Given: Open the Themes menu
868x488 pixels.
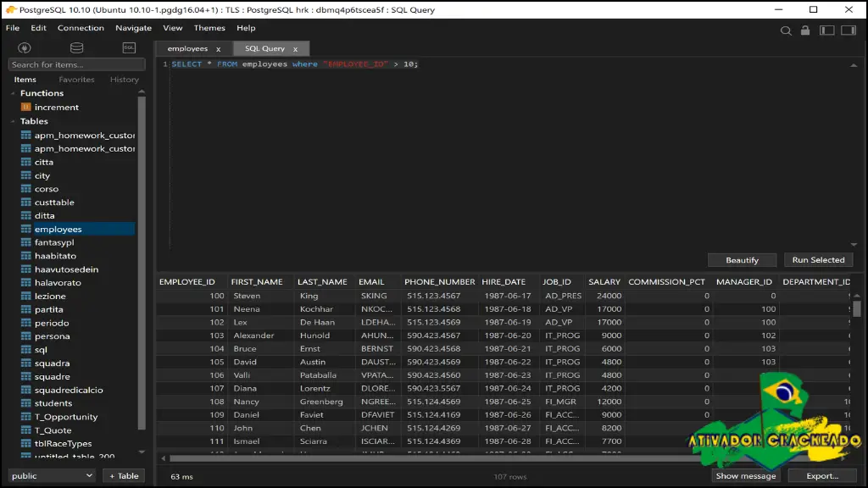Looking at the screenshot, I should [209, 28].
